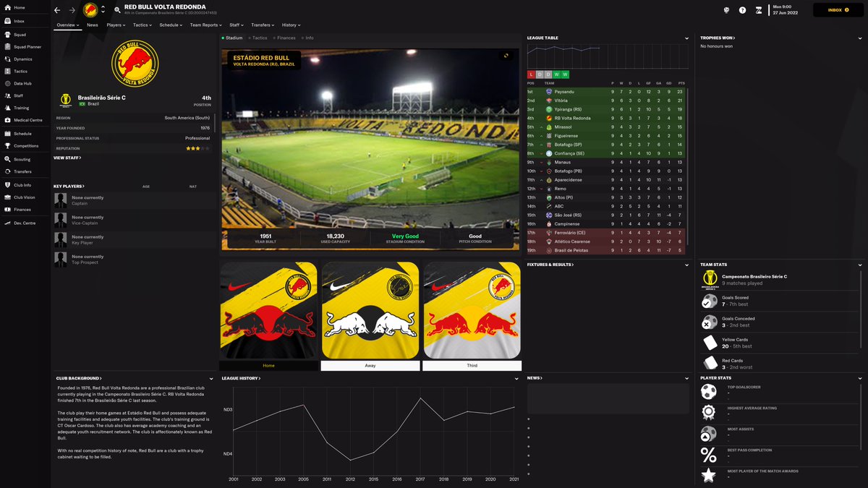868x488 pixels.
Task: Open the Trophies Won section link
Action: click(718, 38)
